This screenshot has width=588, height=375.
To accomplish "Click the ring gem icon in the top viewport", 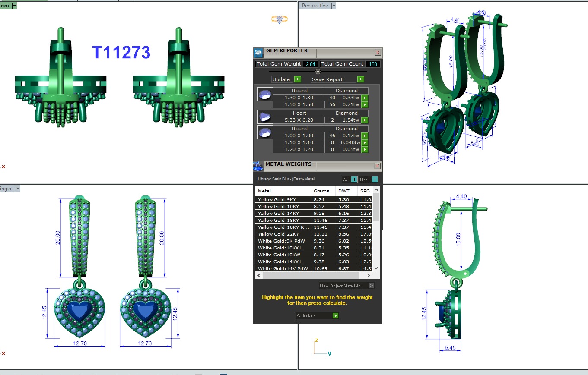I will [280, 19].
